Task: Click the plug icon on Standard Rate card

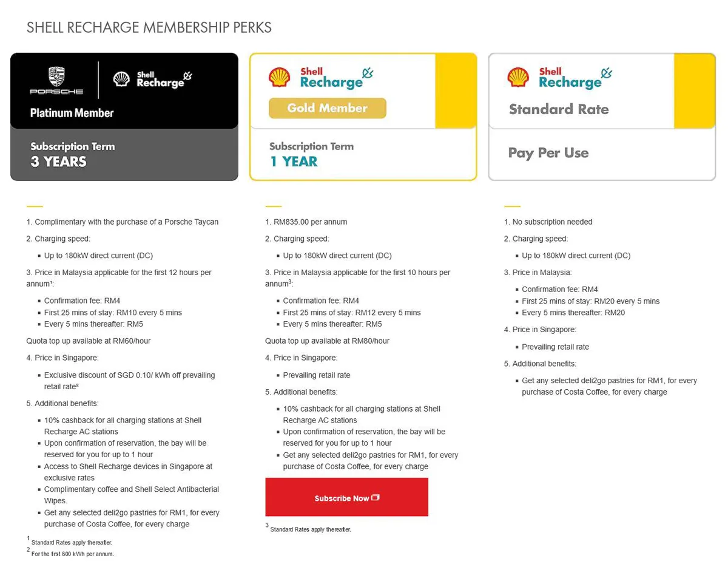Action: 605,74
